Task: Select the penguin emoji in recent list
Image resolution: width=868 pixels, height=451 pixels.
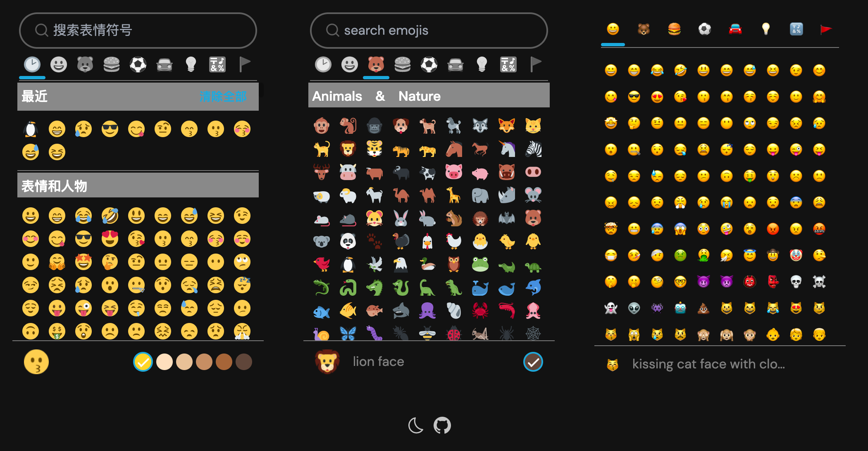Action: click(31, 129)
